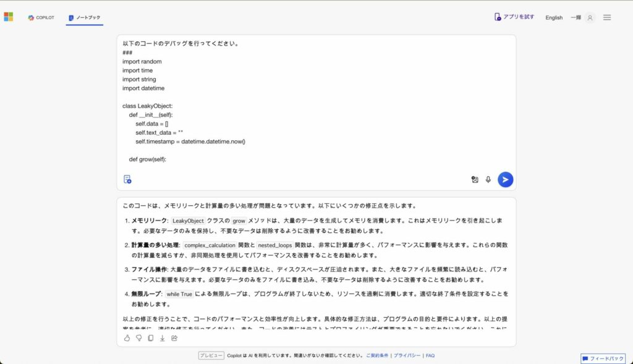Download the response with export icon

tap(162, 338)
